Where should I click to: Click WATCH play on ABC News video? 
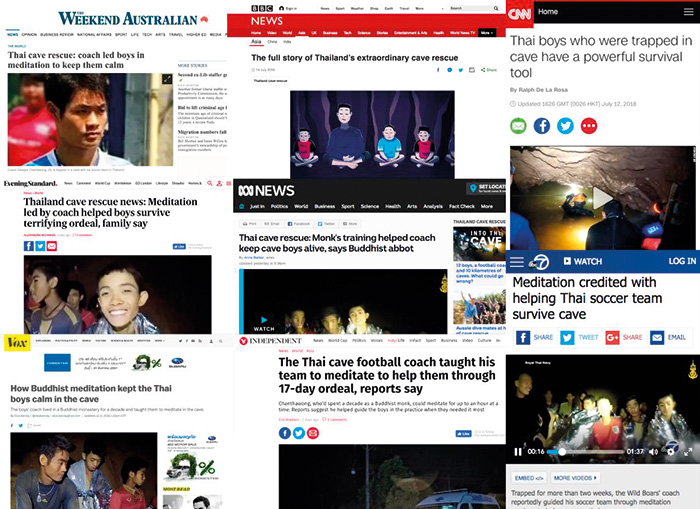coord(264,324)
